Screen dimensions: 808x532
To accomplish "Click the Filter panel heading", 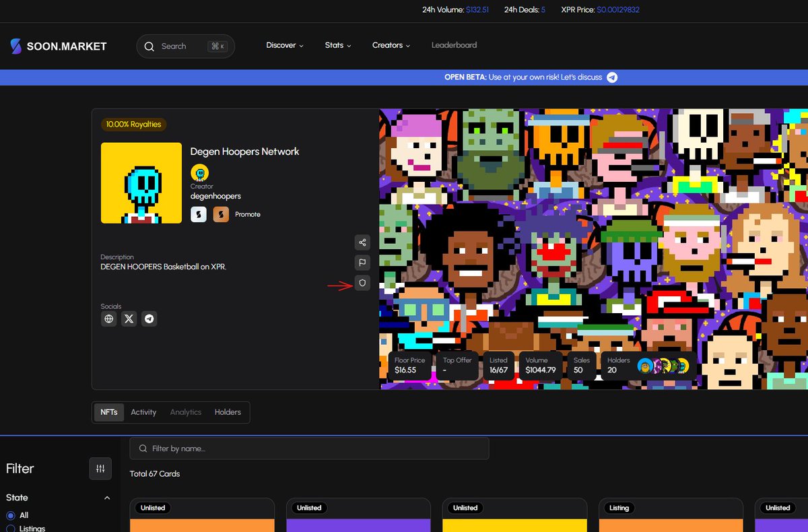I will [x=20, y=469].
